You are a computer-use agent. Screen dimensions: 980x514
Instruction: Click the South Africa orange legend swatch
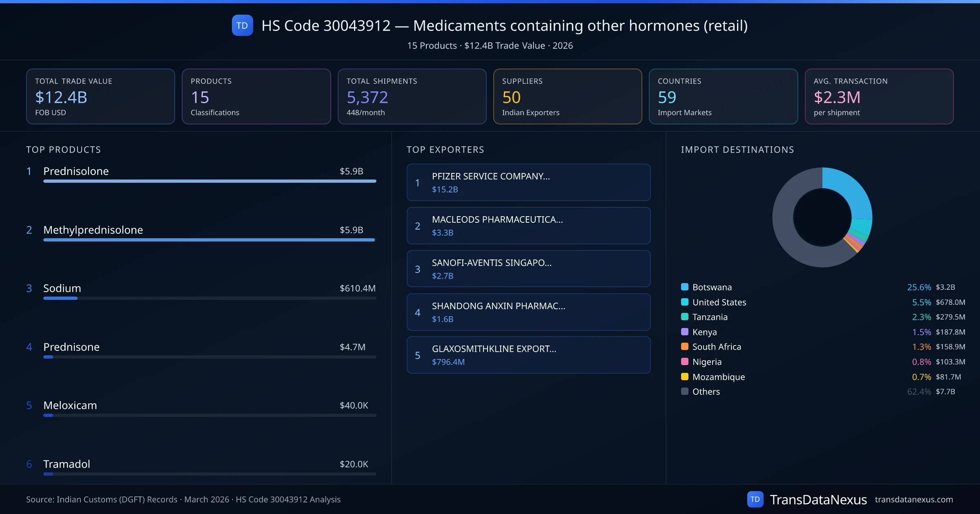point(685,347)
